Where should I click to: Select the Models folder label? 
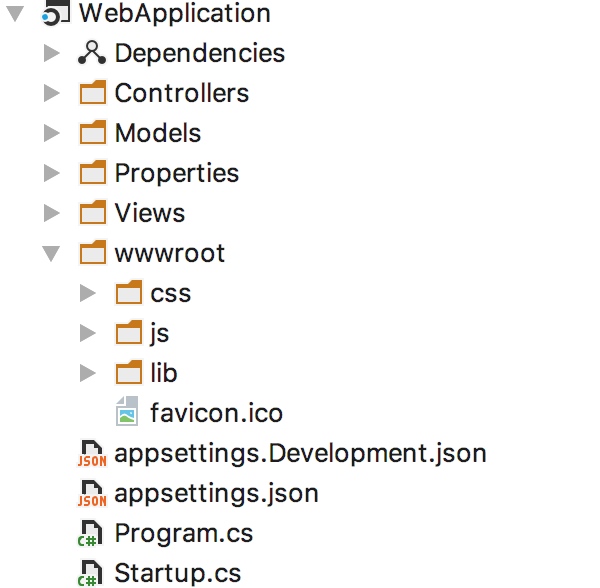[x=157, y=133]
